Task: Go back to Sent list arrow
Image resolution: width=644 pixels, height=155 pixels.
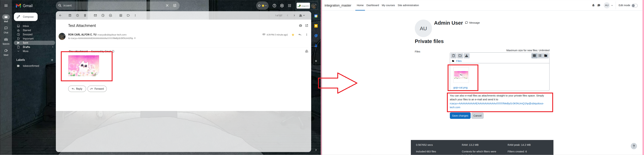Action: 60,15
